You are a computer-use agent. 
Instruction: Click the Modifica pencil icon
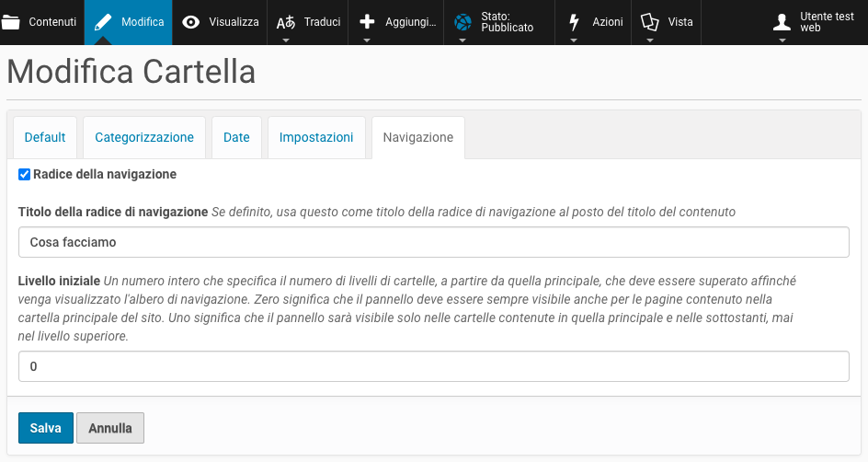pos(103,22)
